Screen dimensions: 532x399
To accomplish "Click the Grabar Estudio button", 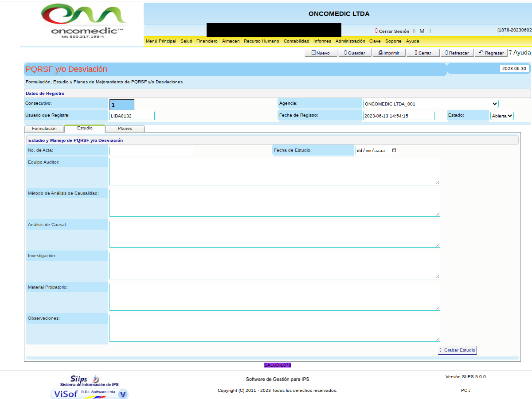I will (457, 350).
